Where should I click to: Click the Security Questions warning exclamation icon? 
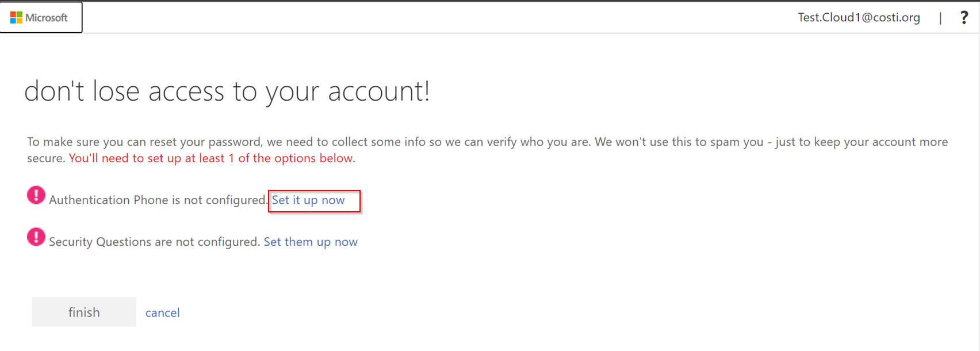click(x=36, y=237)
